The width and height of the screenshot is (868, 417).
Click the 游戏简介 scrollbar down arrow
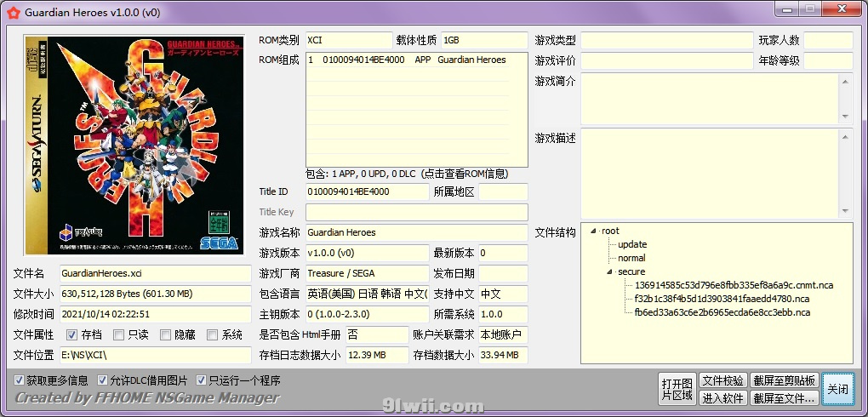845,117
